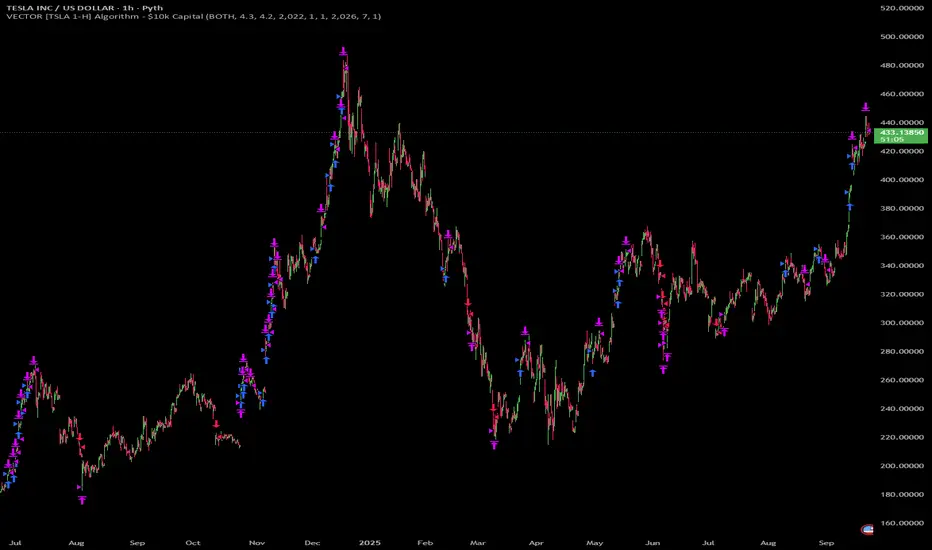Click the 380.00000 price axis label
932x550 pixels.
click(x=902, y=208)
